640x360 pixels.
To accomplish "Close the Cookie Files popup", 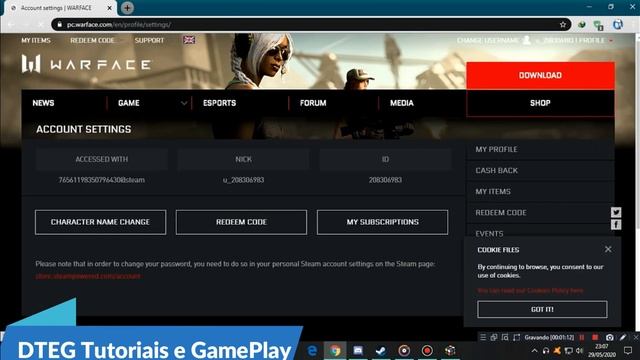I will click(608, 249).
